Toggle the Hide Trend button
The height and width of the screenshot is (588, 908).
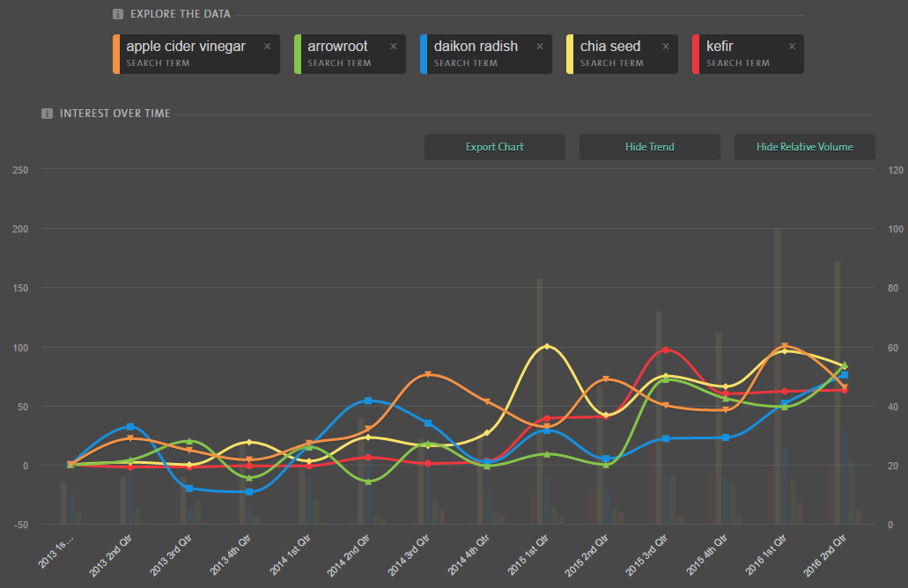pos(649,147)
